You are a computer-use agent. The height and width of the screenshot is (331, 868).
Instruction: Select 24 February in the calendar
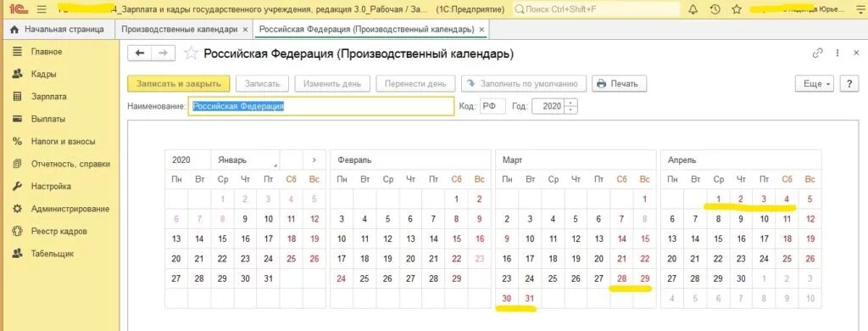tap(342, 279)
